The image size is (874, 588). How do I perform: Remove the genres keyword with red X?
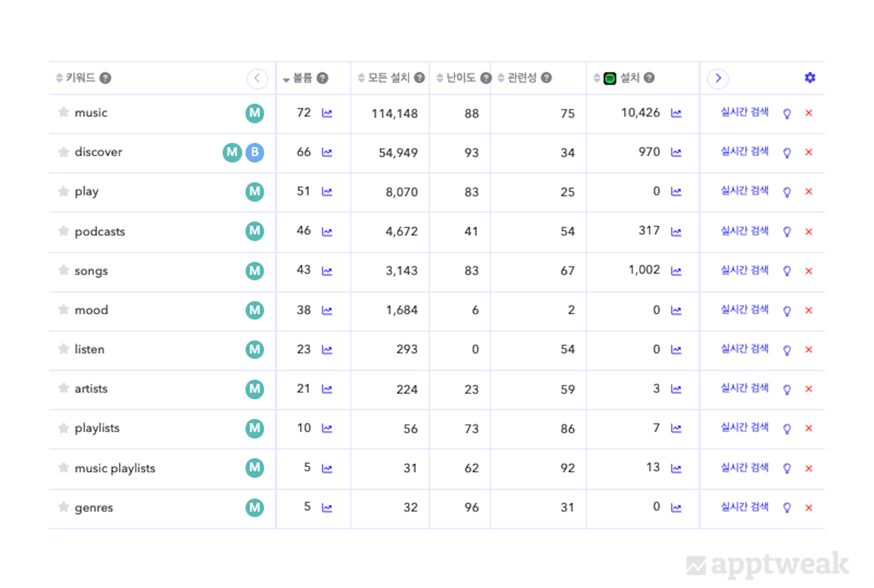808,508
